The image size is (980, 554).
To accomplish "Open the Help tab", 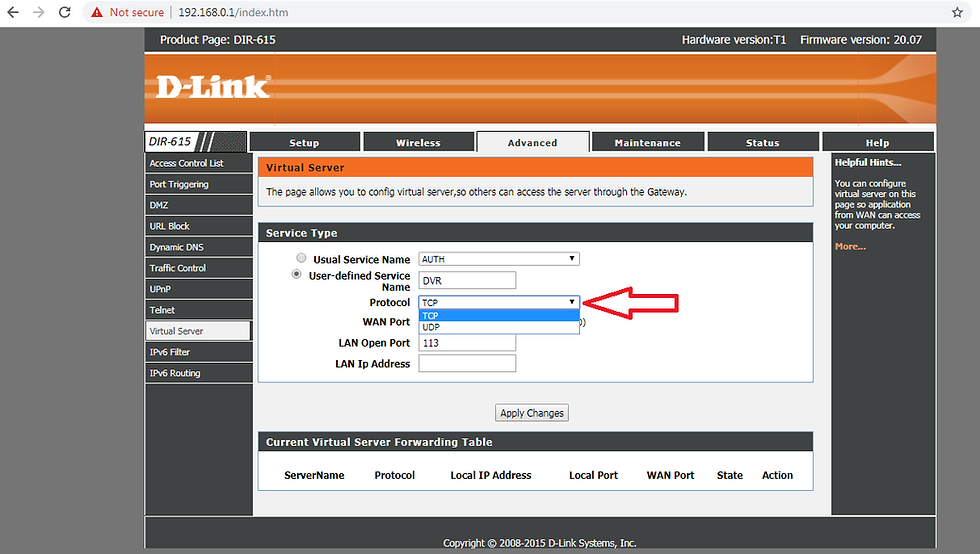I will [878, 143].
